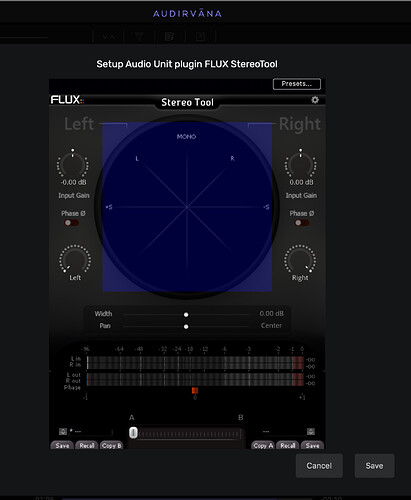Click the slot A preset name field
Screen dimensions: 411x500
(x=91, y=432)
